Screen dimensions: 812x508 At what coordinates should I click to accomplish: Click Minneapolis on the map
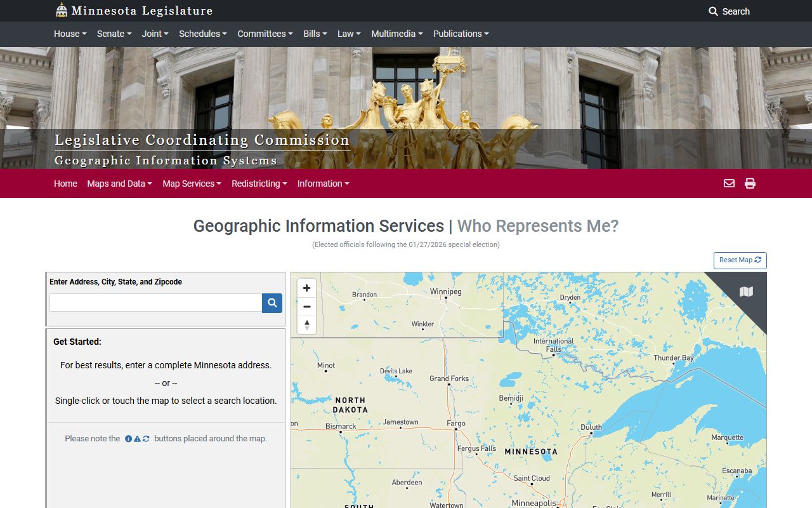[x=534, y=503]
